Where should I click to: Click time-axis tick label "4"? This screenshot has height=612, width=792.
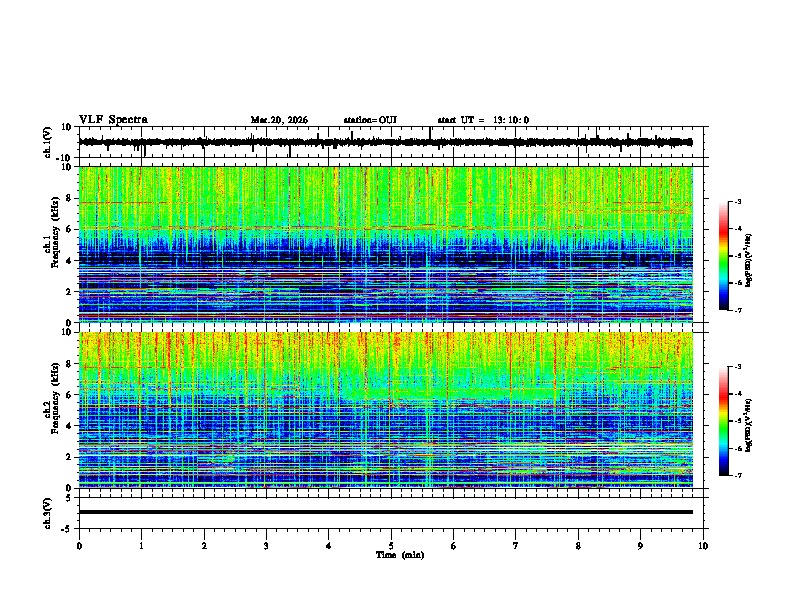click(x=329, y=546)
